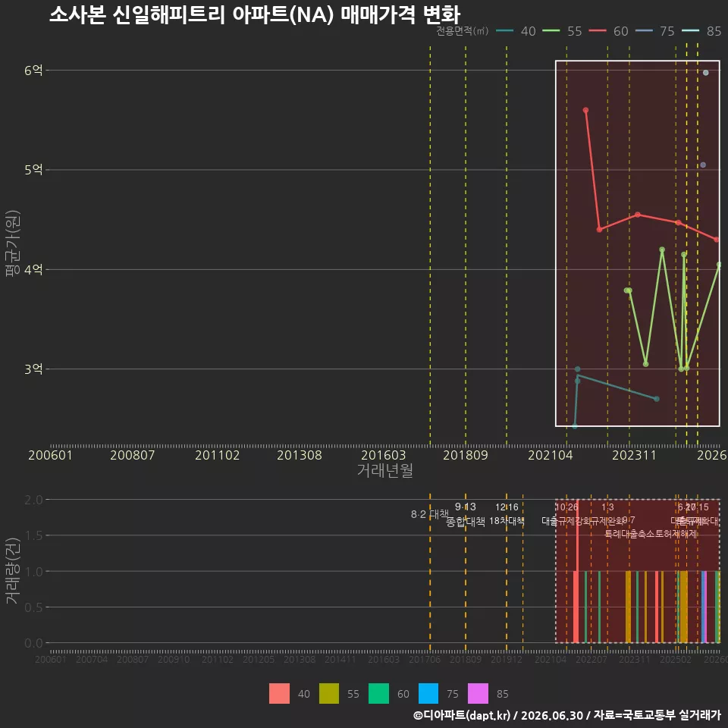Click the olive 55 swatch in bottom legend
This screenshot has width=728, height=728.
[x=328, y=693]
